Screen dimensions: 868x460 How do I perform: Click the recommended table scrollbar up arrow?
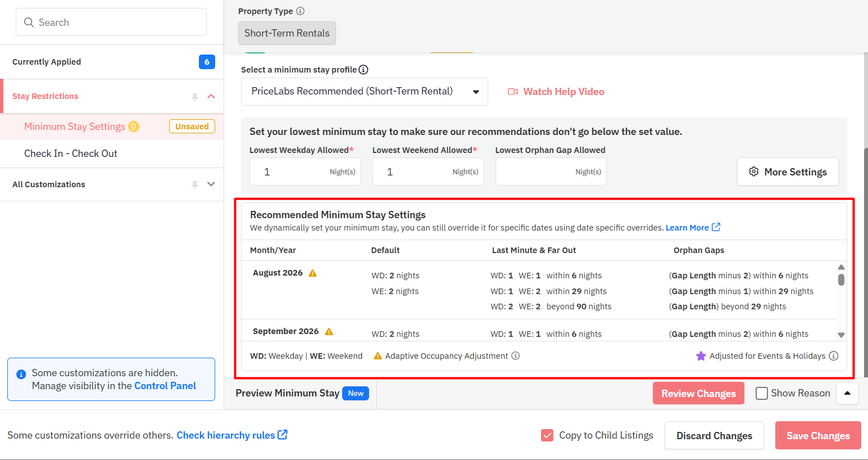click(841, 267)
